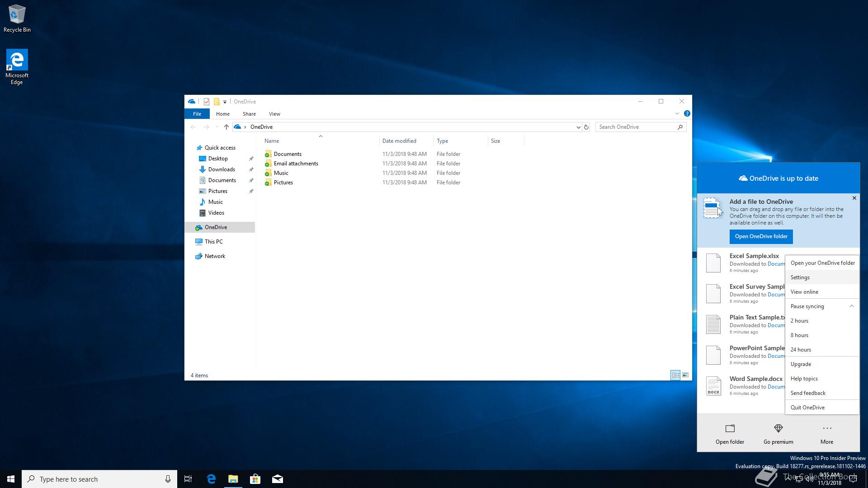Choose Upgrade in the OneDrive menu

[x=822, y=364]
